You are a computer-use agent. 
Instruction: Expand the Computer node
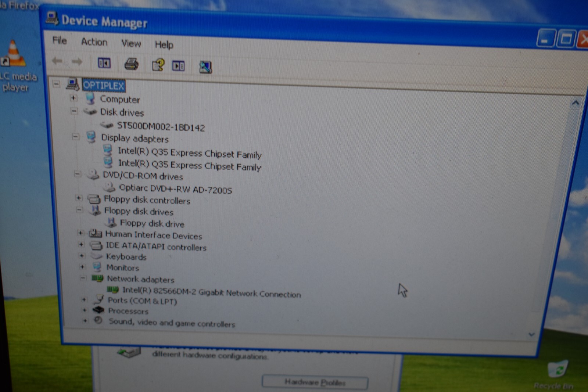click(x=73, y=98)
